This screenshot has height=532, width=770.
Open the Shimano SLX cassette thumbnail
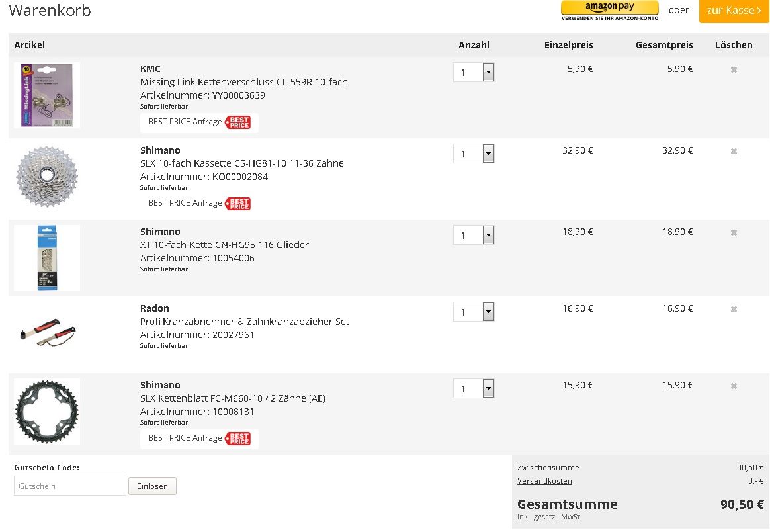46,176
